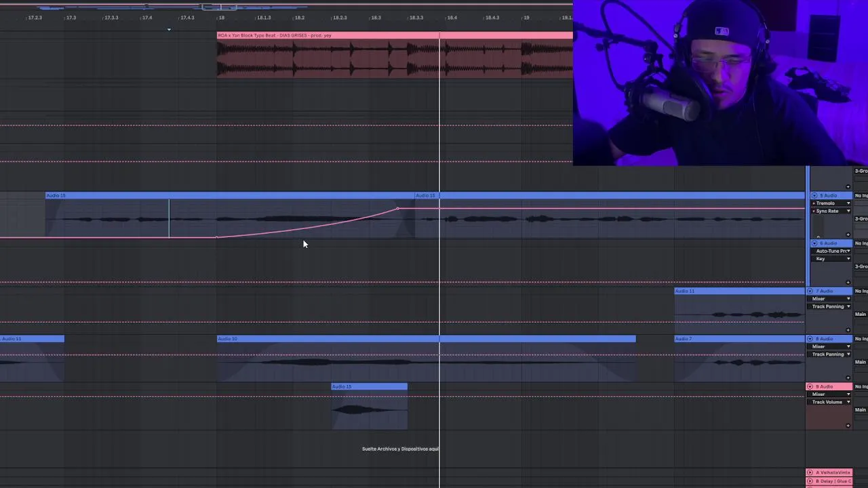Click the ruler at position 18.3
The image size is (868, 488).
376,18
